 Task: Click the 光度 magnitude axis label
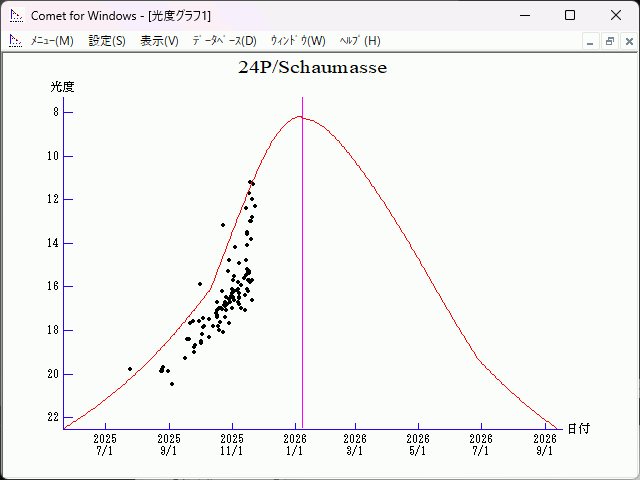[x=63, y=87]
